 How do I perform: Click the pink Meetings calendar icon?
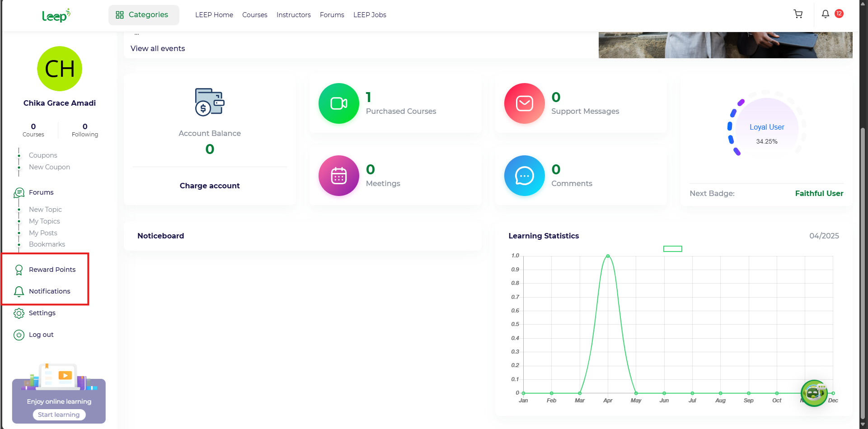[338, 176]
